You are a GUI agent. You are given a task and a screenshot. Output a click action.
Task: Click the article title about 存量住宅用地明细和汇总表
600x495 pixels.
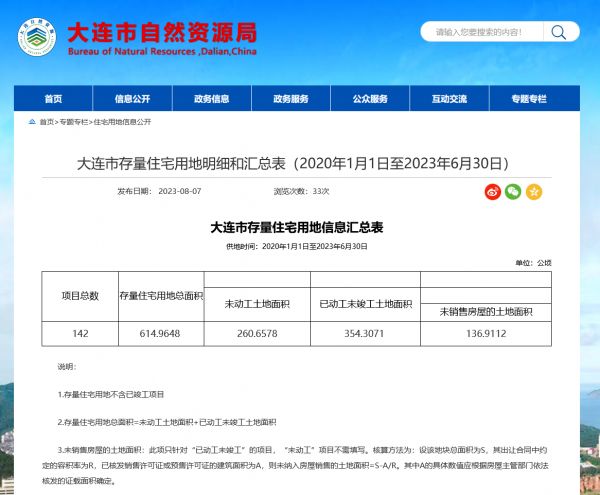click(293, 164)
